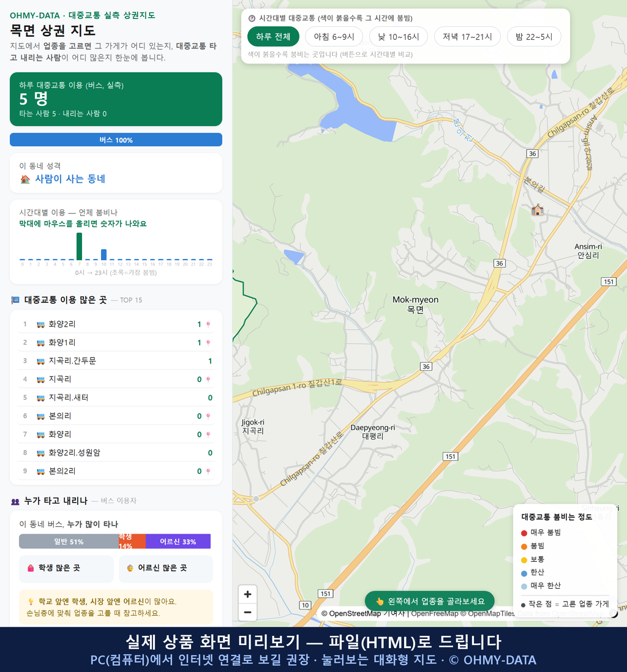Click the bus icon next to 화양2리
The width and height of the screenshot is (627, 672).
coord(41,324)
